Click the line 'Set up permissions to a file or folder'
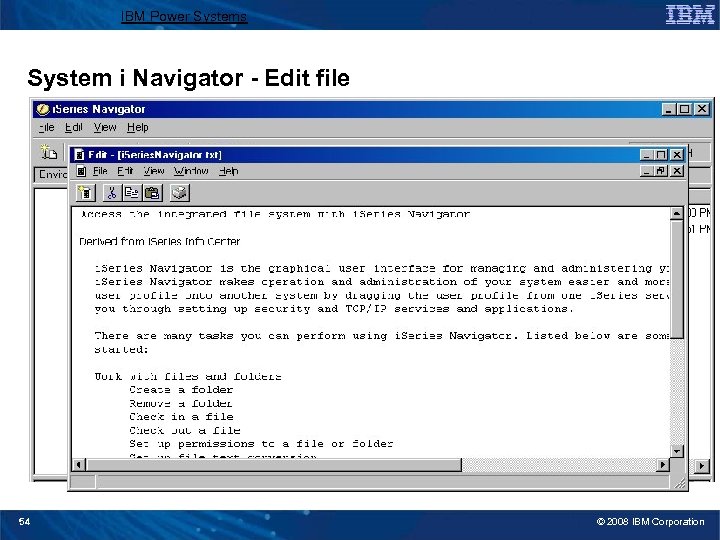This screenshot has width=720, height=540. point(261,444)
